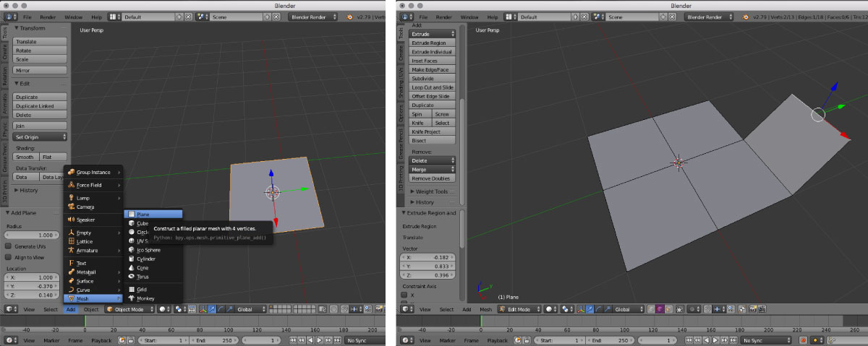Choose Plane in the Mesh submenu

click(153, 214)
